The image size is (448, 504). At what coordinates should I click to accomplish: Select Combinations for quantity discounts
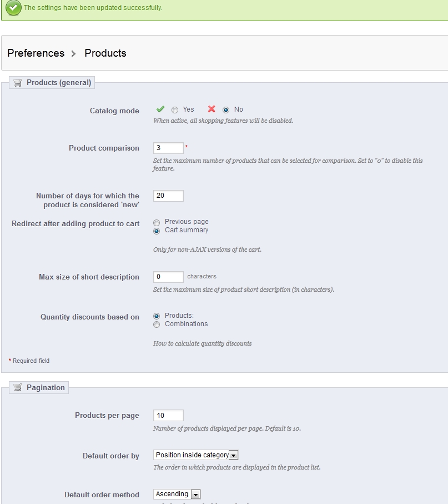click(157, 325)
